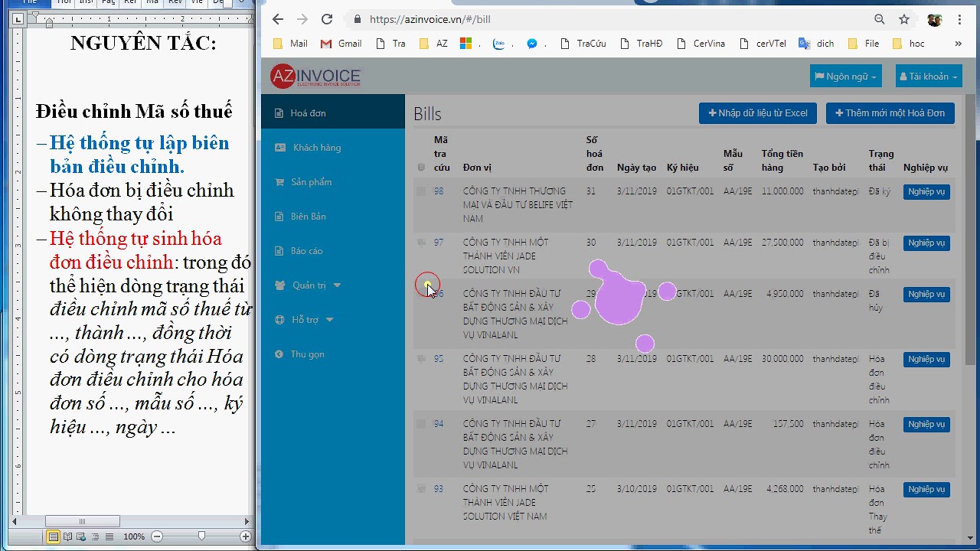This screenshot has width=980, height=551.
Task: Click Nghiệp vụ for bill 98
Action: pos(926,191)
